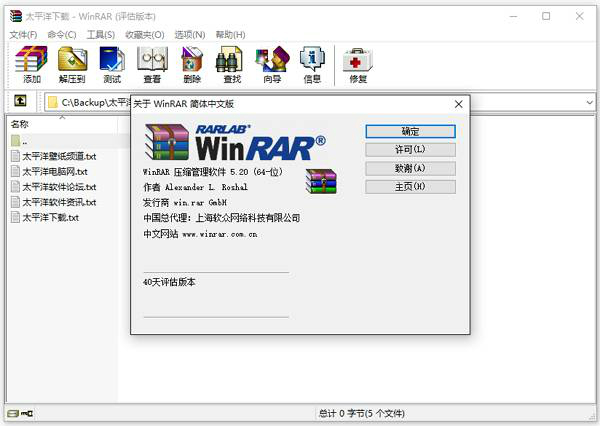This screenshot has height=426, width=600.
Task: Click the 主页(H) button
Action: [410, 187]
